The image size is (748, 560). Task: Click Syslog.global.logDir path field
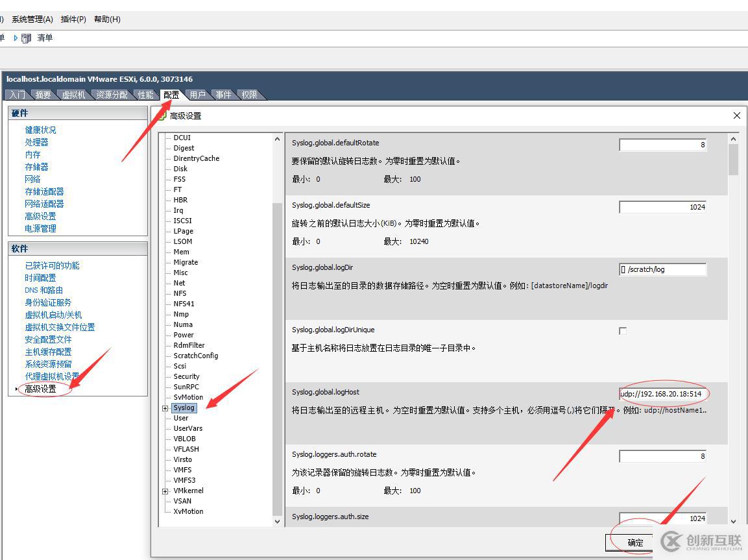tap(662, 269)
